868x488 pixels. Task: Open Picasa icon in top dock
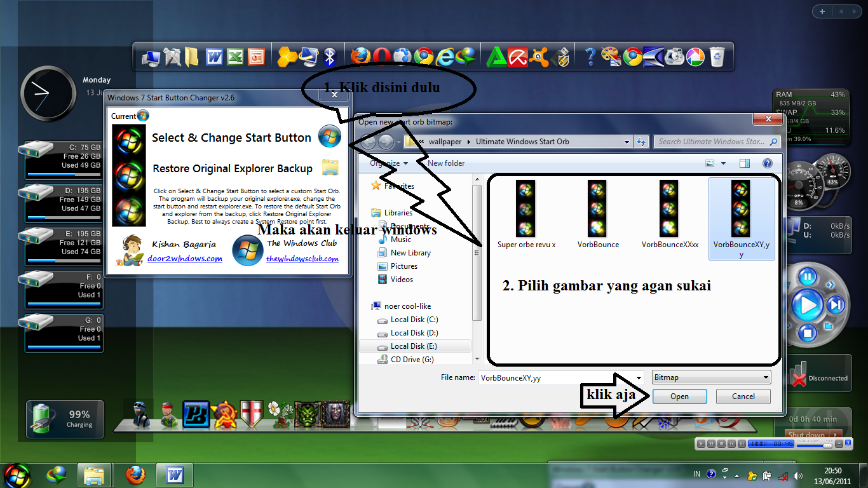(695, 57)
